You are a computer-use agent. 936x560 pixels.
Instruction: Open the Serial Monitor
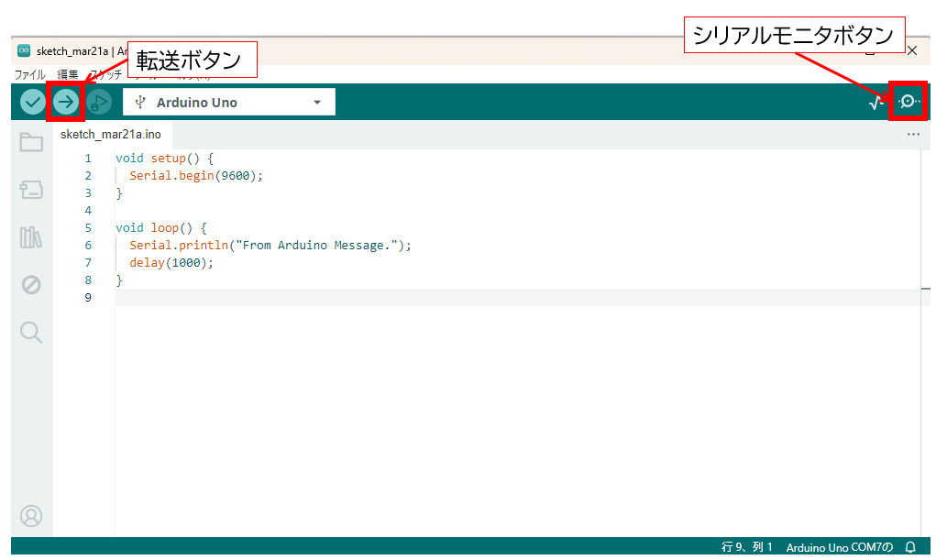pyautogui.click(x=908, y=102)
